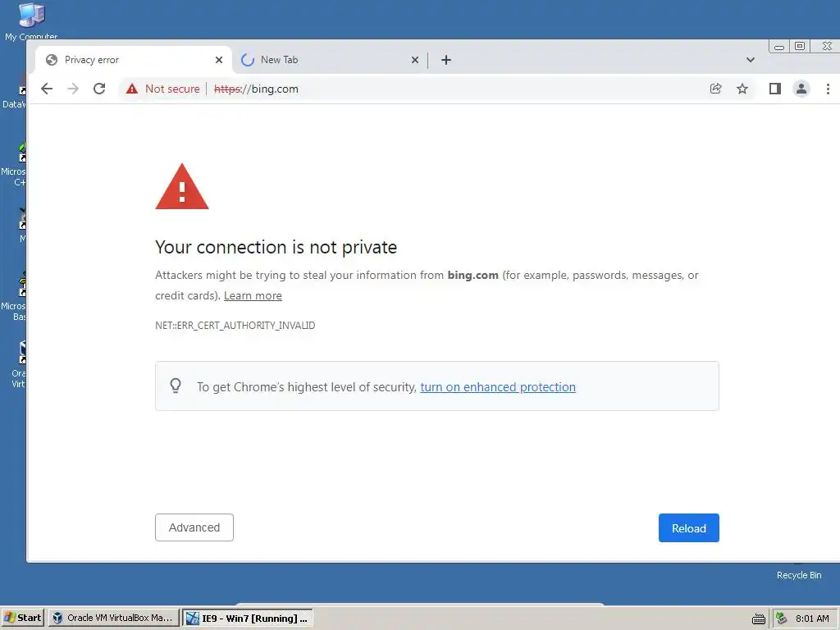Switch to the Privacy error tab

tap(134, 60)
